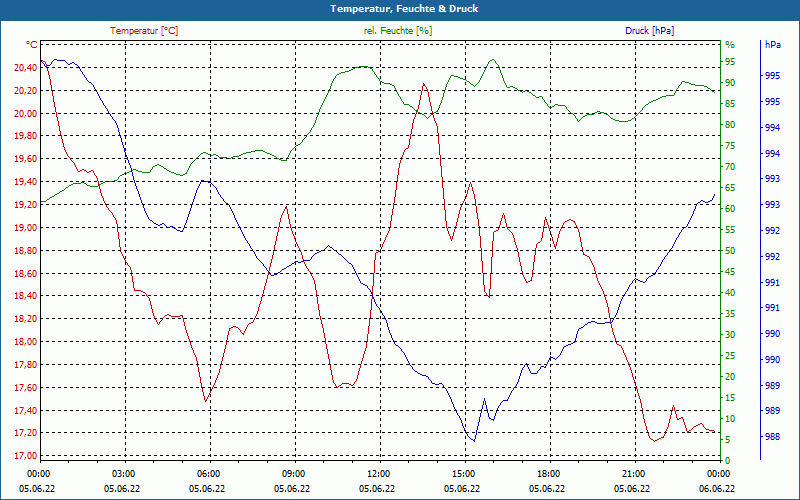
Task: Click the '18,00' temperature tick label
Action: 27,342
